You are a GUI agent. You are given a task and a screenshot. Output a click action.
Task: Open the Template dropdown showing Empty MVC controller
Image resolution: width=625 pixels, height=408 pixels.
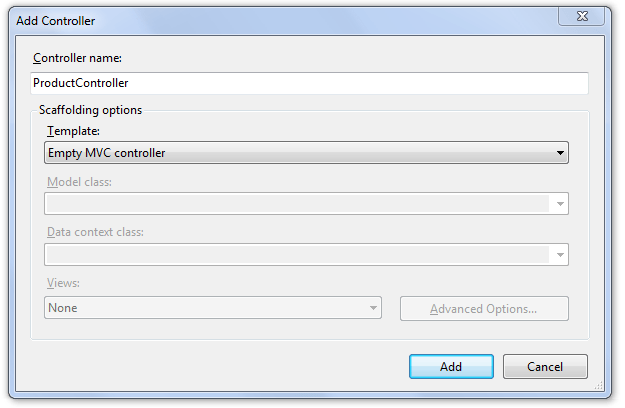click(306, 153)
